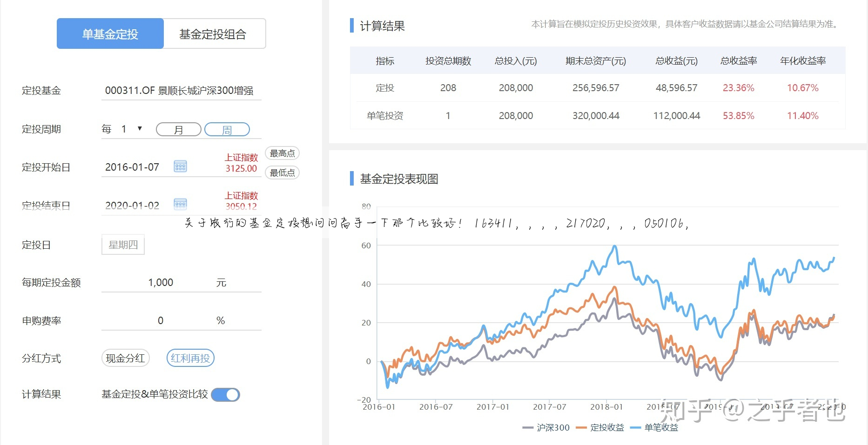Click the 基金定投表现图 section heading
This screenshot has height=445, width=868.
tap(399, 179)
